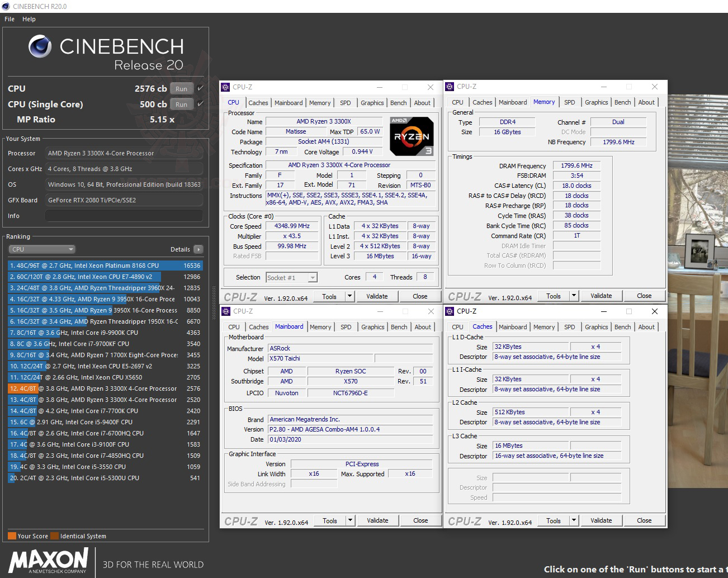Open Graphics tab in the Memory CPU-Z window
Screen dimensions: 728x578
(597, 102)
